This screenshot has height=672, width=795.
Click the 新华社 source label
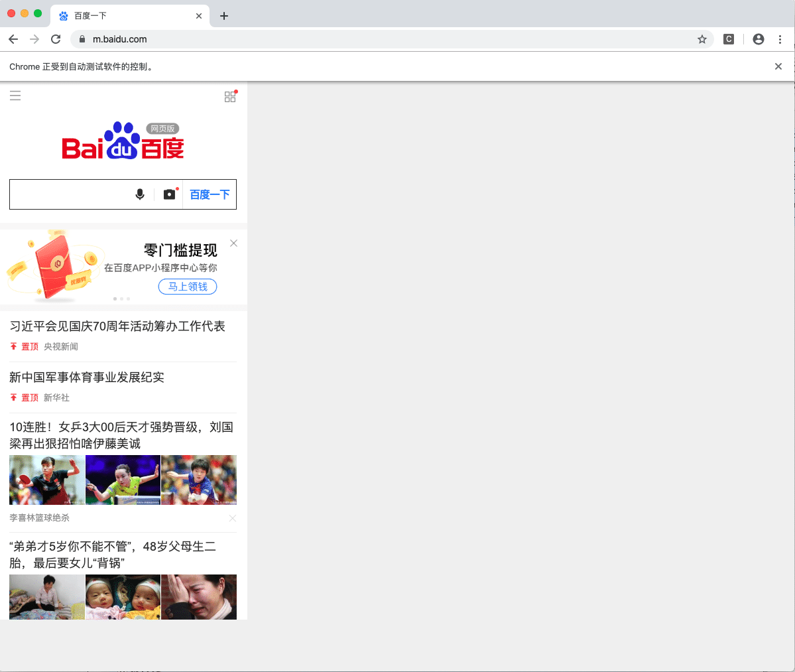coord(56,397)
